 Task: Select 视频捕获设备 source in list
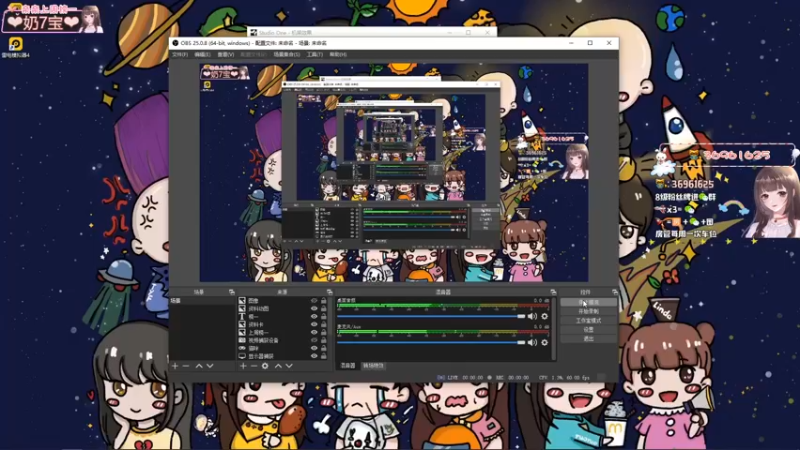(x=263, y=340)
